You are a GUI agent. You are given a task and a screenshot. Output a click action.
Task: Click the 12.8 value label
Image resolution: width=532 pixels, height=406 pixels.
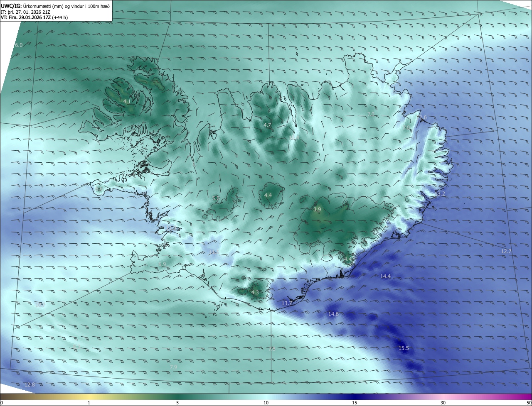coord(30,385)
